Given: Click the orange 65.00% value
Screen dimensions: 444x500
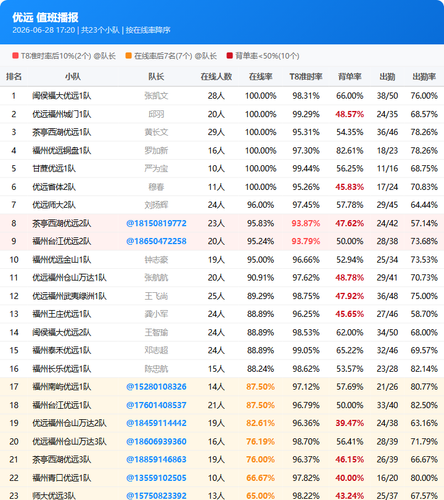Looking at the screenshot, I should coord(261,496).
